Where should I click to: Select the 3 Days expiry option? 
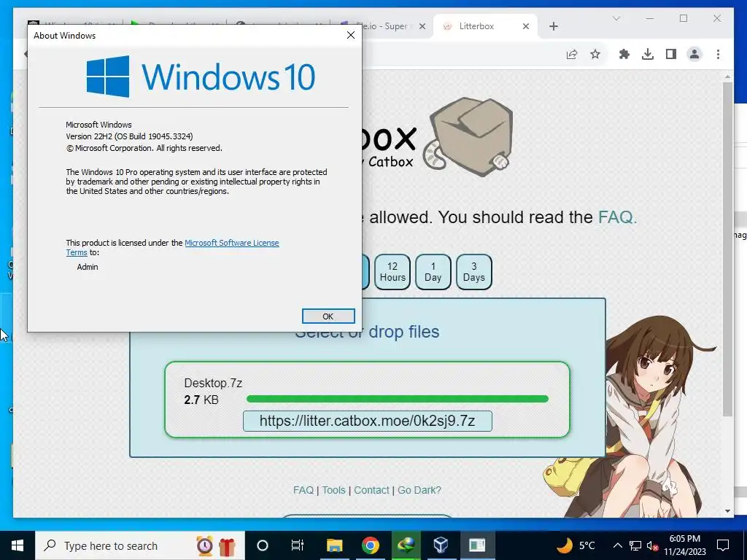pos(474,272)
